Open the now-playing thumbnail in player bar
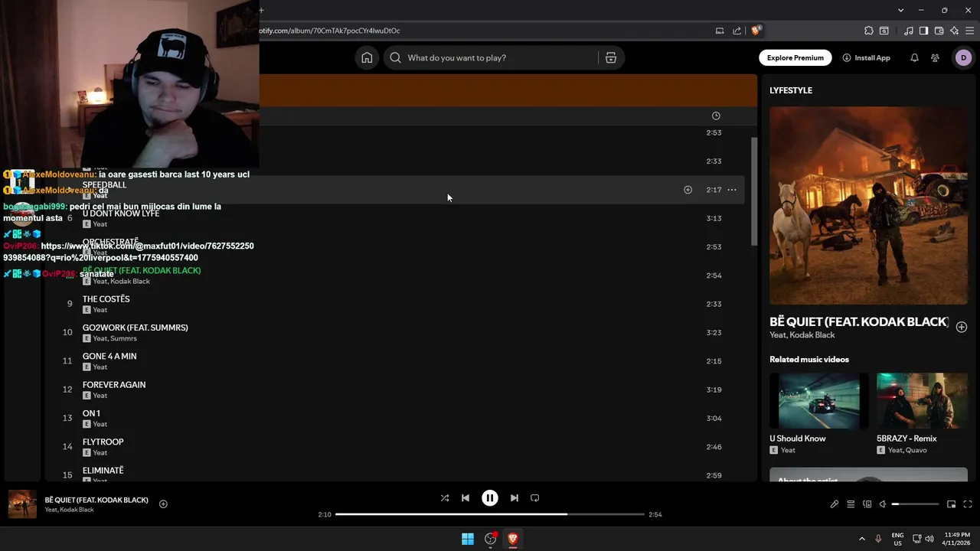 [x=22, y=504]
